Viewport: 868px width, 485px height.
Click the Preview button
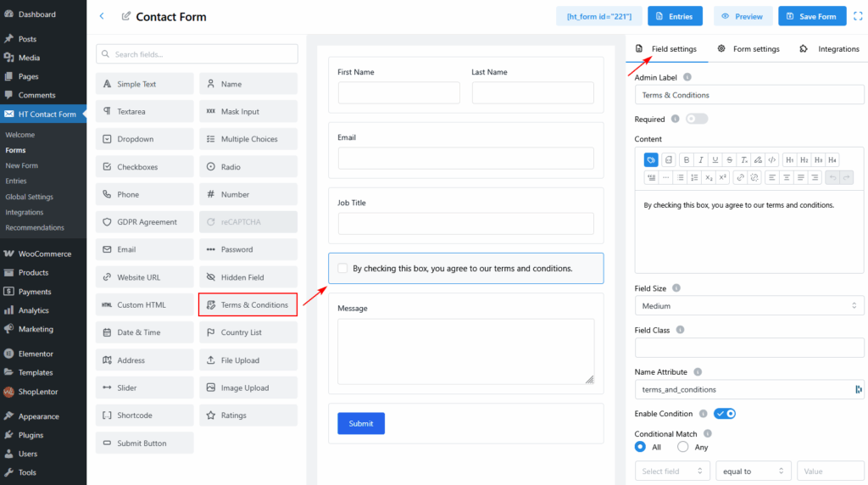pyautogui.click(x=743, y=16)
